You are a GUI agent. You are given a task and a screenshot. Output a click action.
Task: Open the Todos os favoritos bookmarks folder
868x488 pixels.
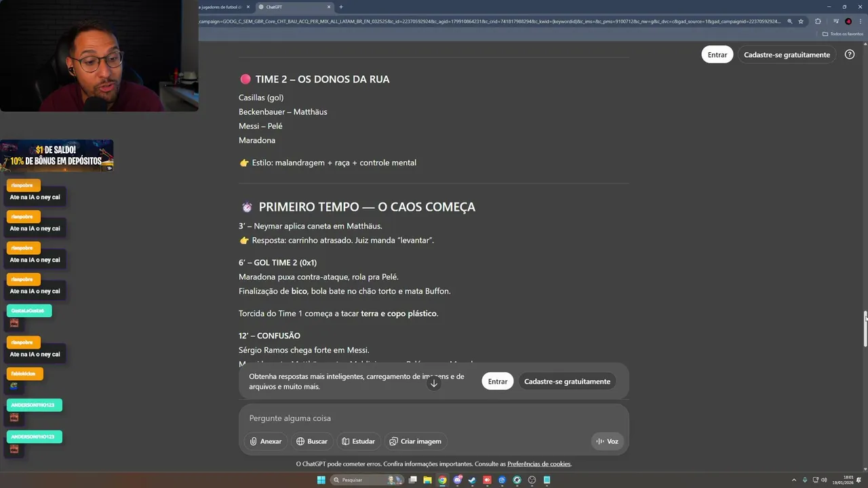[x=843, y=34]
